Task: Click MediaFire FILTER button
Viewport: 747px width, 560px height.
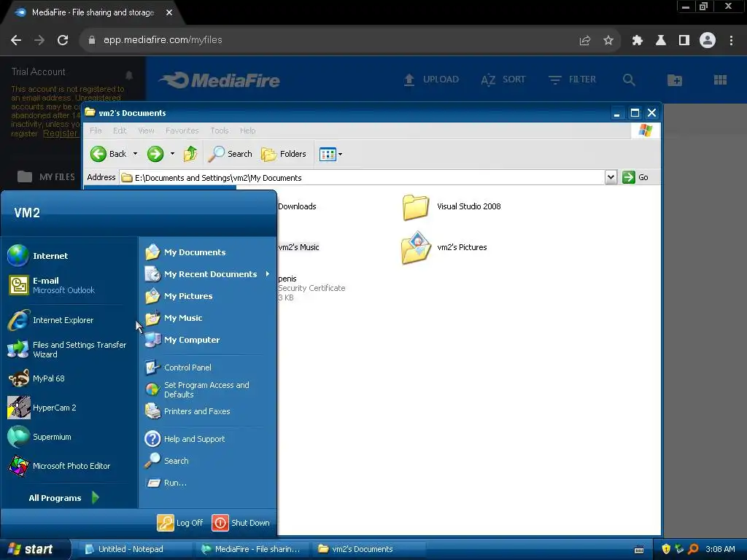Action: coord(572,79)
